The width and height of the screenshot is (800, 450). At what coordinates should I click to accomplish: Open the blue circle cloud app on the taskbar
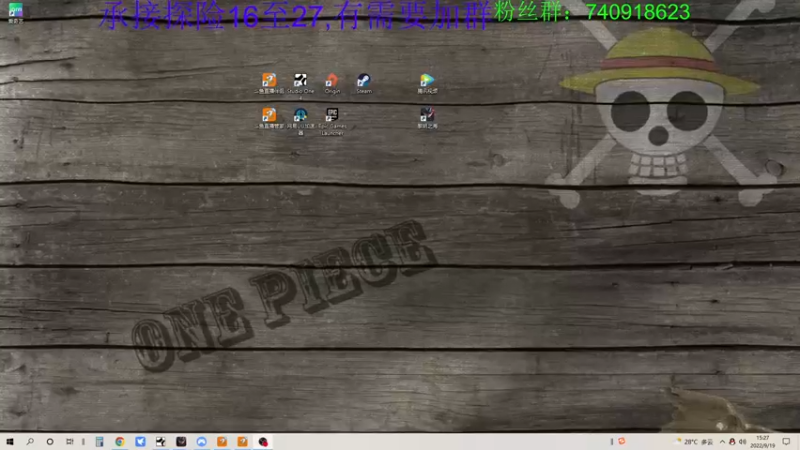coord(202,442)
